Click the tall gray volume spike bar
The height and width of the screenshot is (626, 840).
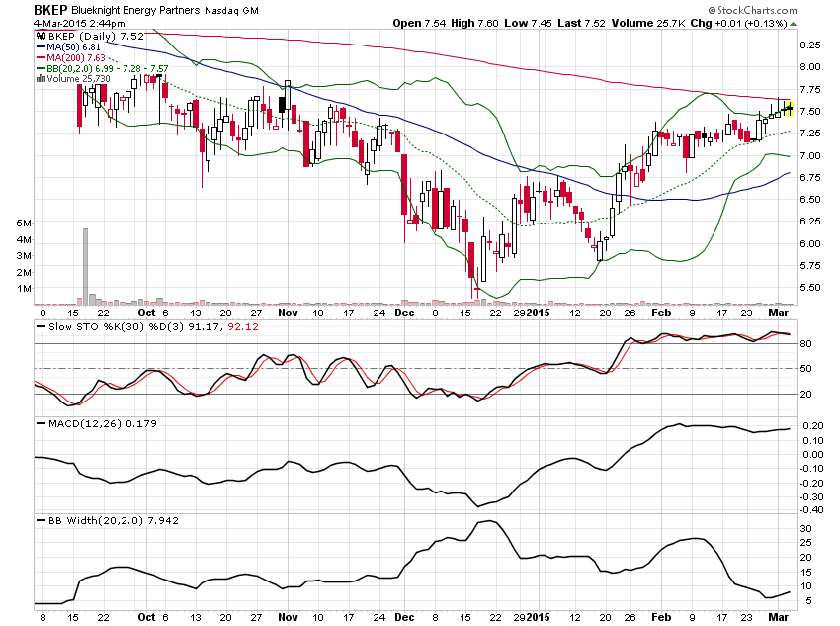85,266
